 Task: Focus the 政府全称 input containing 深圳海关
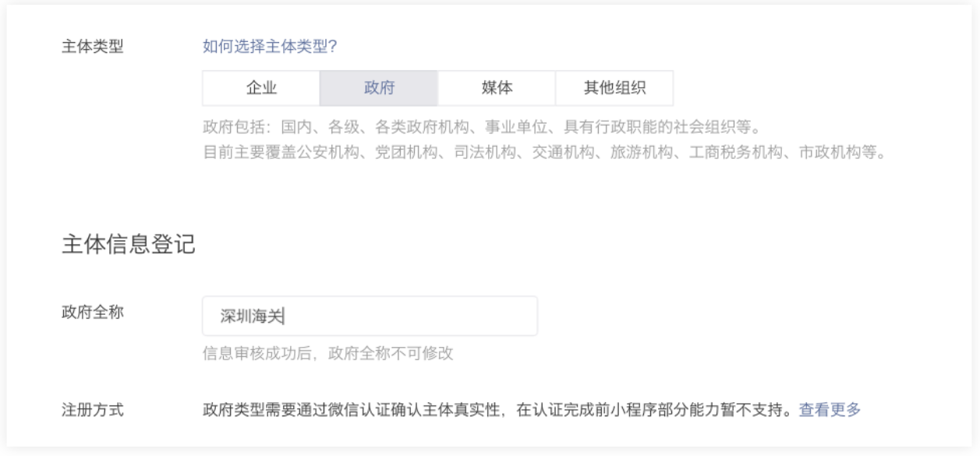click(x=369, y=316)
